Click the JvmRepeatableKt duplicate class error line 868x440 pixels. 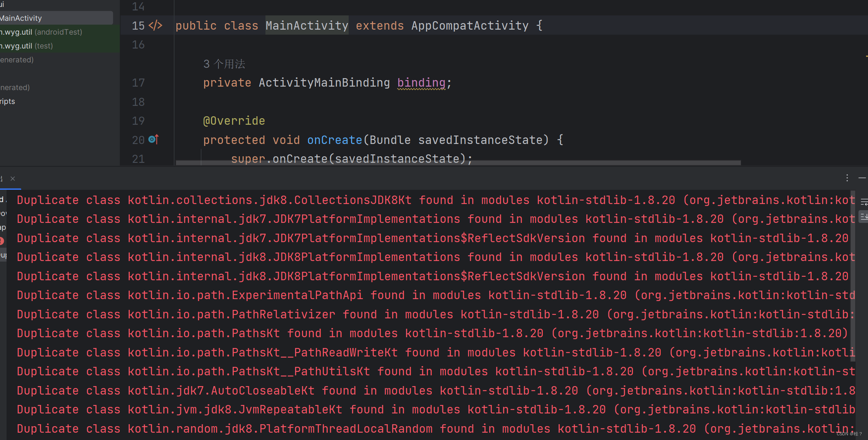(x=436, y=410)
